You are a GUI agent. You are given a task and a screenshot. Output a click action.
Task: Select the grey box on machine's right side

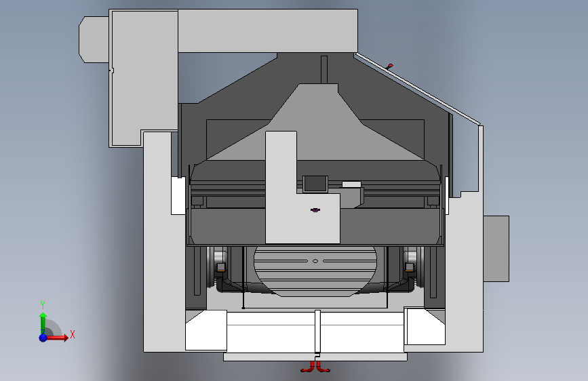pyautogui.click(x=496, y=249)
